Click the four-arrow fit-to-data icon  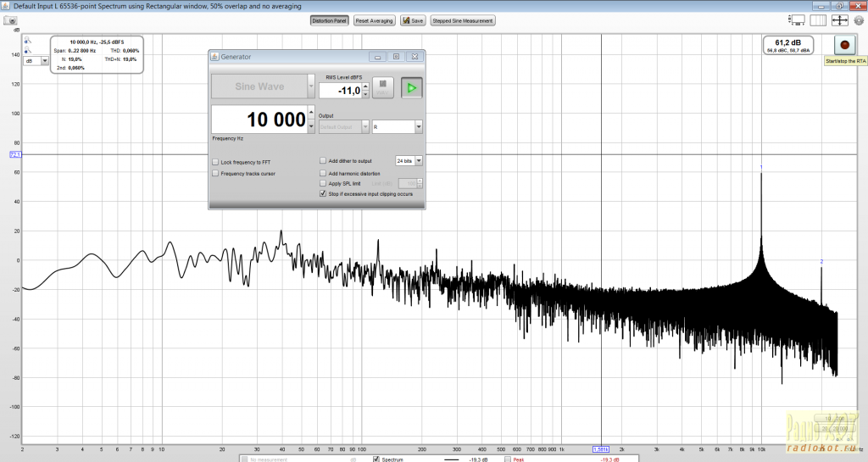[x=840, y=19]
